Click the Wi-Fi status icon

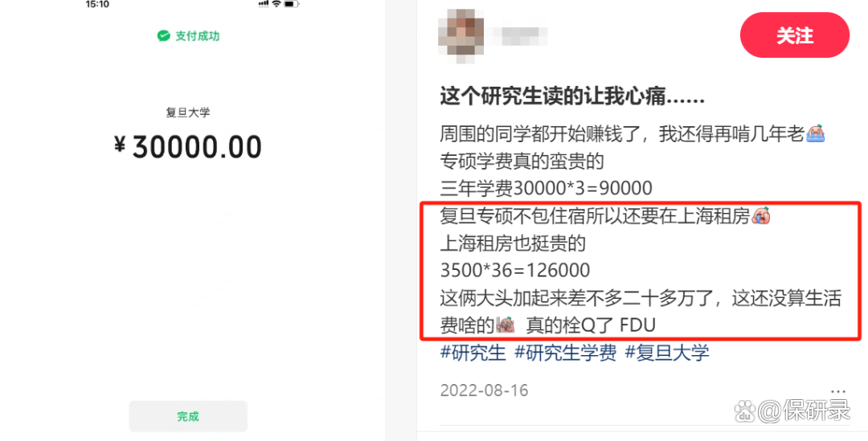point(276,4)
